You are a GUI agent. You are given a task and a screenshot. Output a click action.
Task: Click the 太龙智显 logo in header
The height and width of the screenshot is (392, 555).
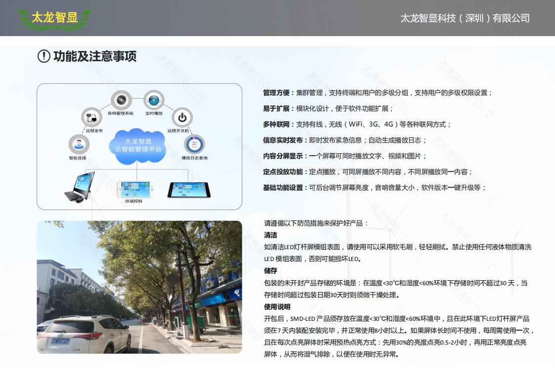[55, 18]
